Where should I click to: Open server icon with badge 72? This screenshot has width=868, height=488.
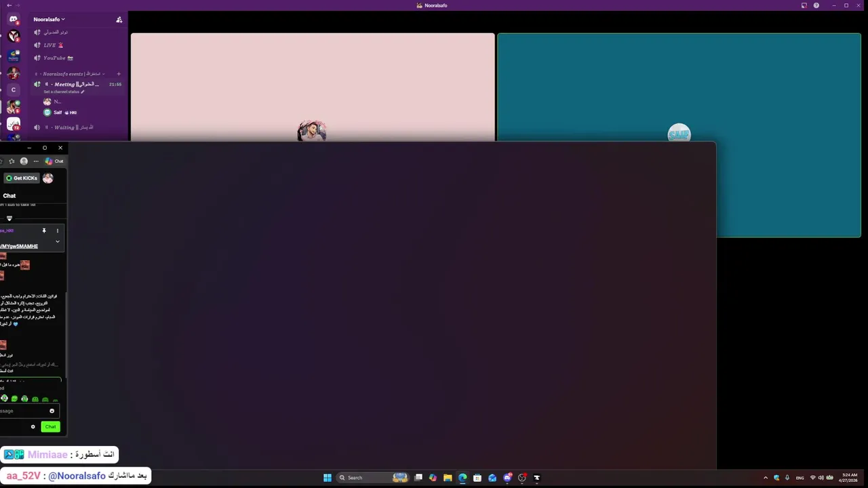pyautogui.click(x=13, y=124)
